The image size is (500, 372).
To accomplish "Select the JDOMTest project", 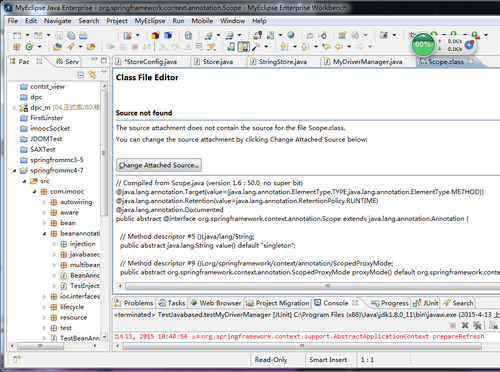I will 41,139.
